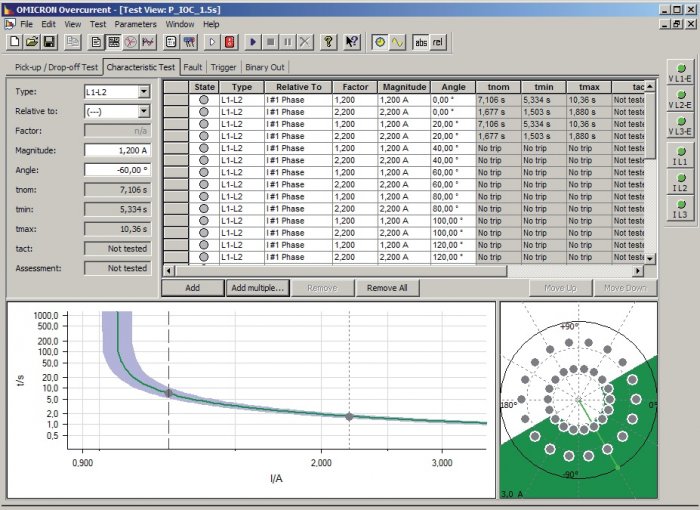
Task: Click the table's vertical scrollbar down arrow
Action: (650, 259)
